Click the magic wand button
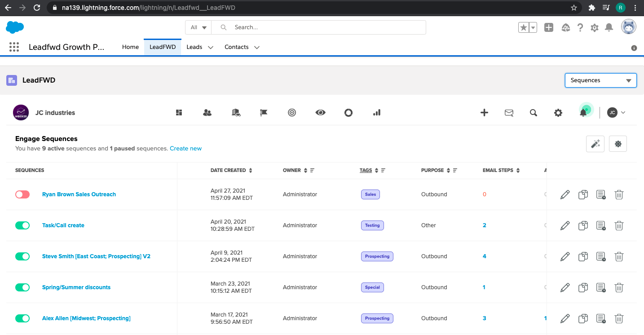 (x=595, y=144)
